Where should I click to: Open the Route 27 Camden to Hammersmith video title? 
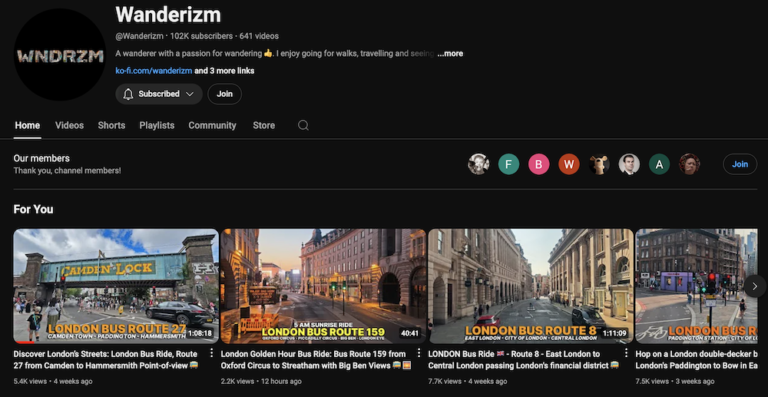pyautogui.click(x=105, y=359)
